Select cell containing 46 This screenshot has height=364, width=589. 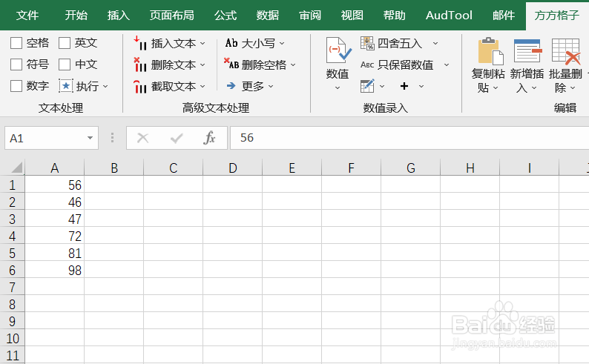tap(54, 202)
